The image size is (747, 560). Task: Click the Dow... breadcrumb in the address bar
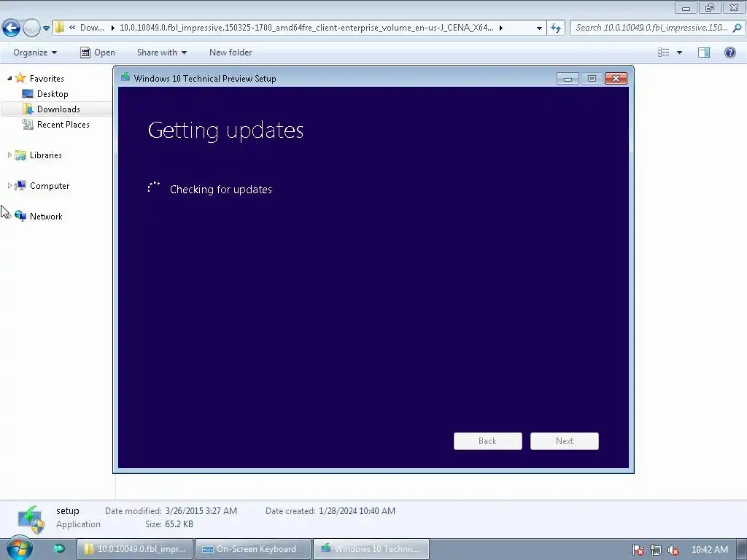(92, 28)
